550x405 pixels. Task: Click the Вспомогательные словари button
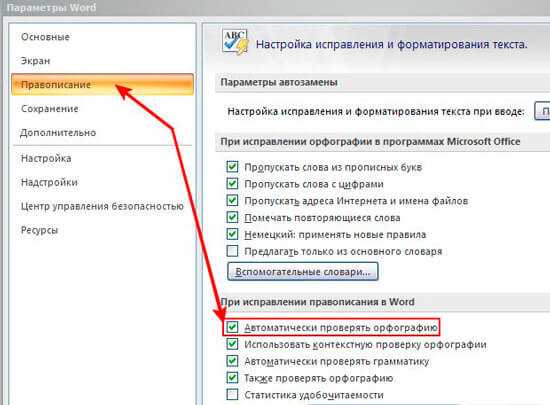(x=303, y=272)
